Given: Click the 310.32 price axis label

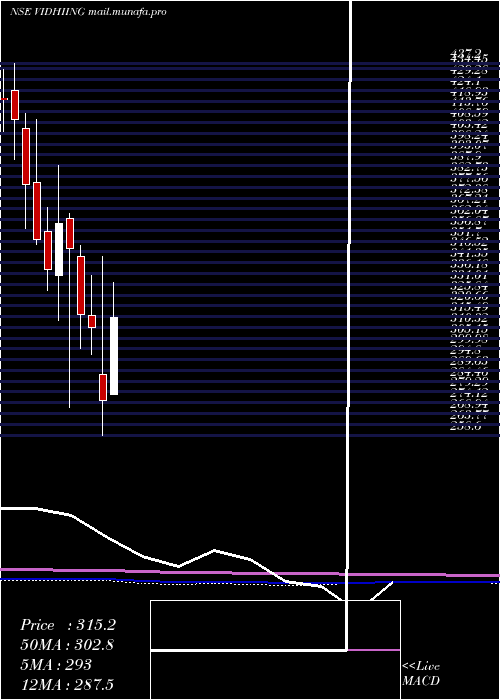Looking at the screenshot, I should (x=469, y=319).
